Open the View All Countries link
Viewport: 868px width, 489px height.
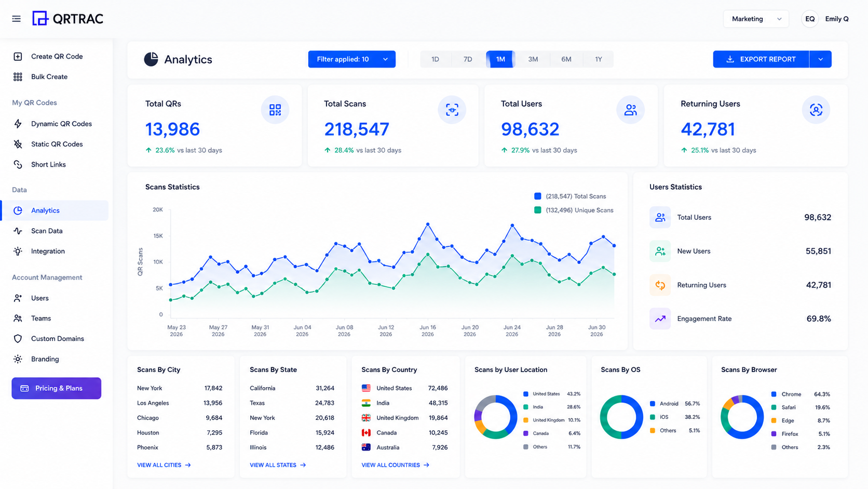pos(396,465)
